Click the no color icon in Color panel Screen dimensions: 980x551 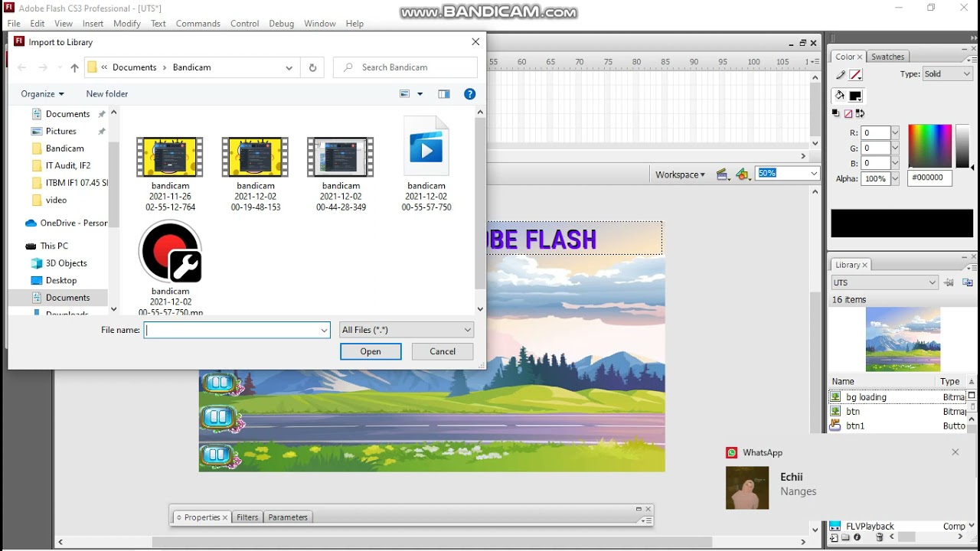[x=848, y=113]
